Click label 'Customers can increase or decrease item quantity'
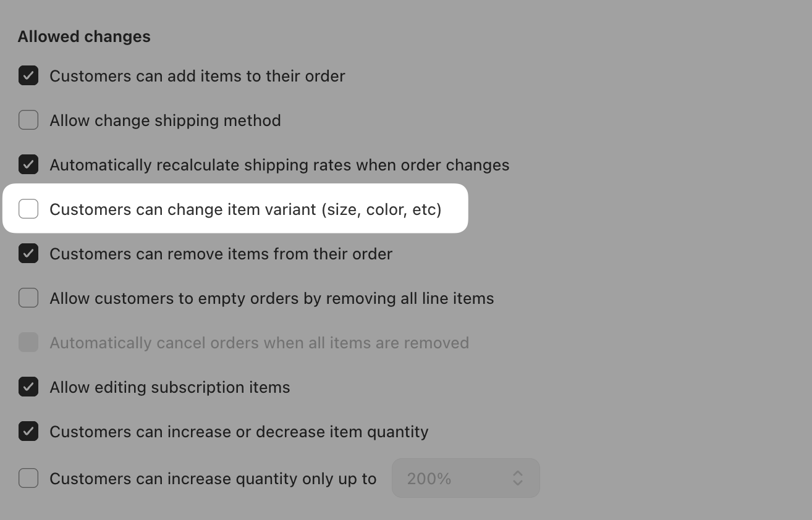Image resolution: width=812 pixels, height=520 pixels. pyautogui.click(x=239, y=432)
